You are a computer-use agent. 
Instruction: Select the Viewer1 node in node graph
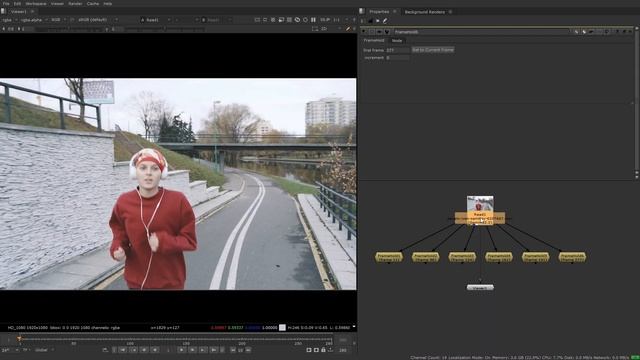(480, 287)
